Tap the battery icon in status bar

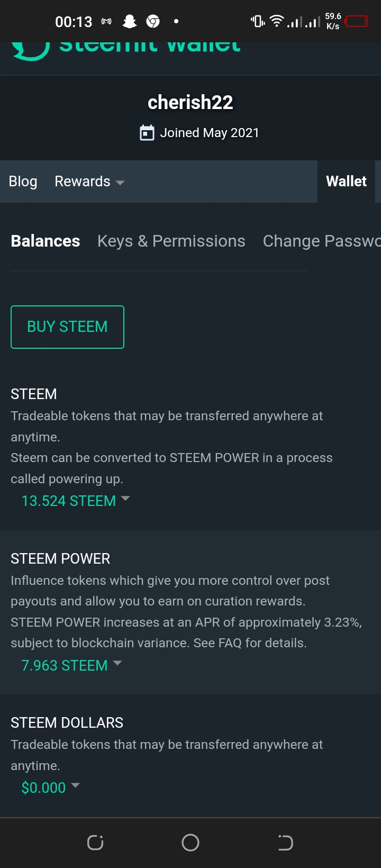(x=357, y=22)
